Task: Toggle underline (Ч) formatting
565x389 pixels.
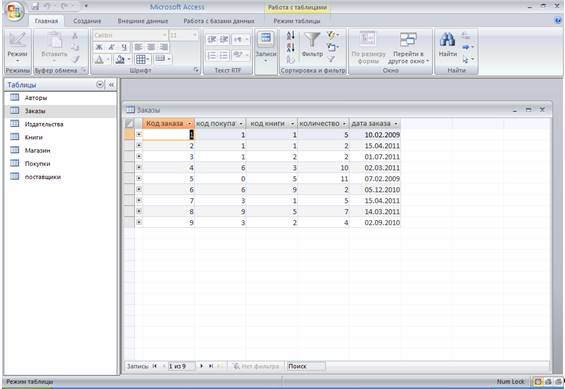Action: click(x=124, y=47)
